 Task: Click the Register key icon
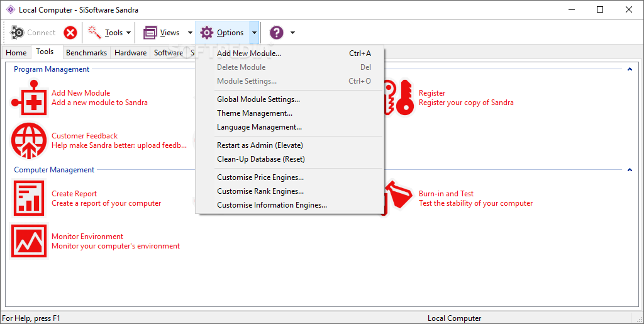point(399,98)
